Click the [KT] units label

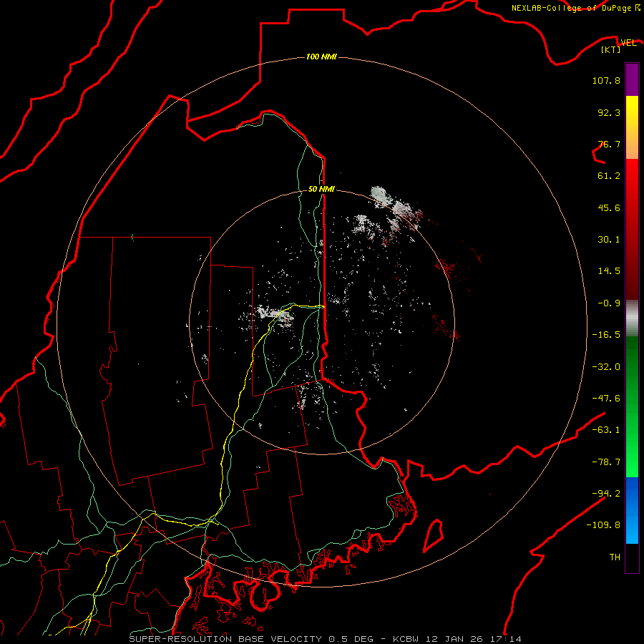click(x=611, y=49)
